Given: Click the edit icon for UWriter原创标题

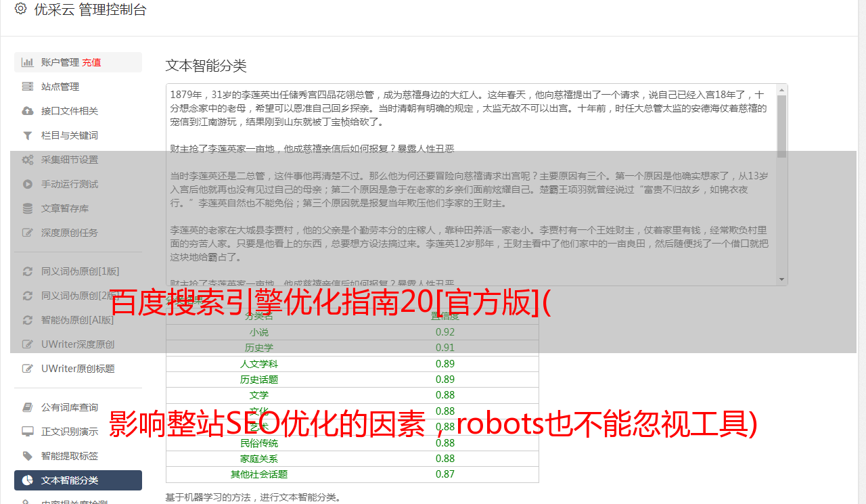Looking at the screenshot, I should click(x=27, y=369).
